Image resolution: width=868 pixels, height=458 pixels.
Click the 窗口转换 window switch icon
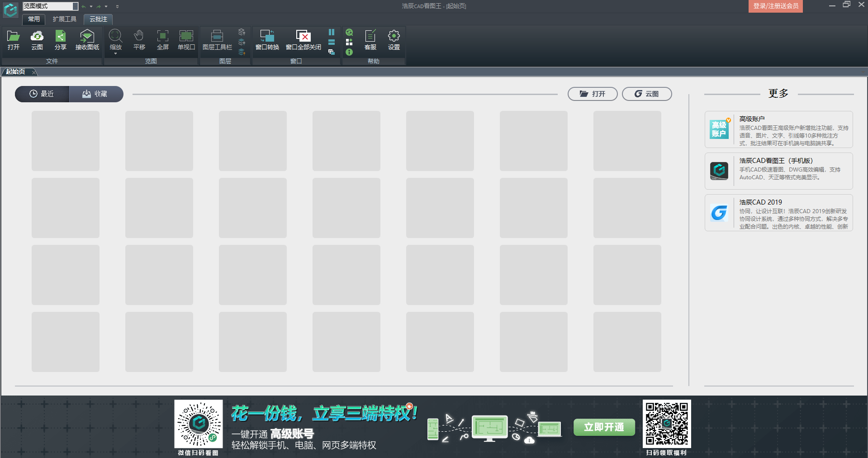267,40
